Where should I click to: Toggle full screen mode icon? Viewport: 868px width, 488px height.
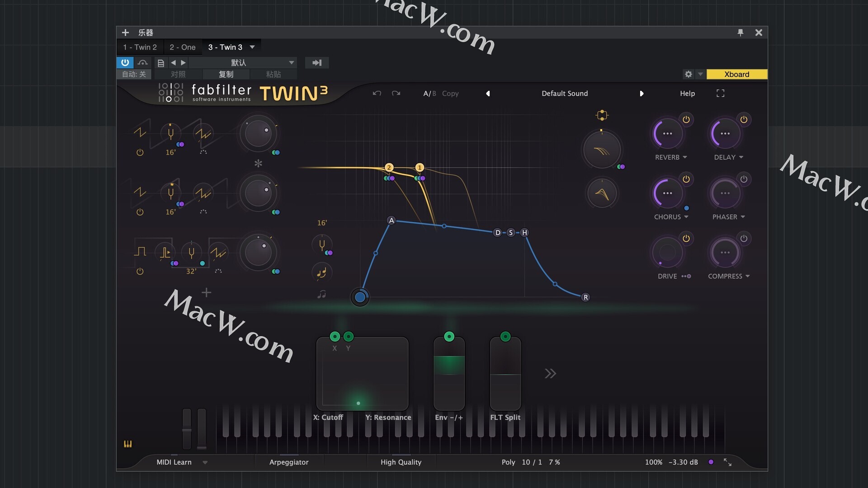[x=720, y=94]
